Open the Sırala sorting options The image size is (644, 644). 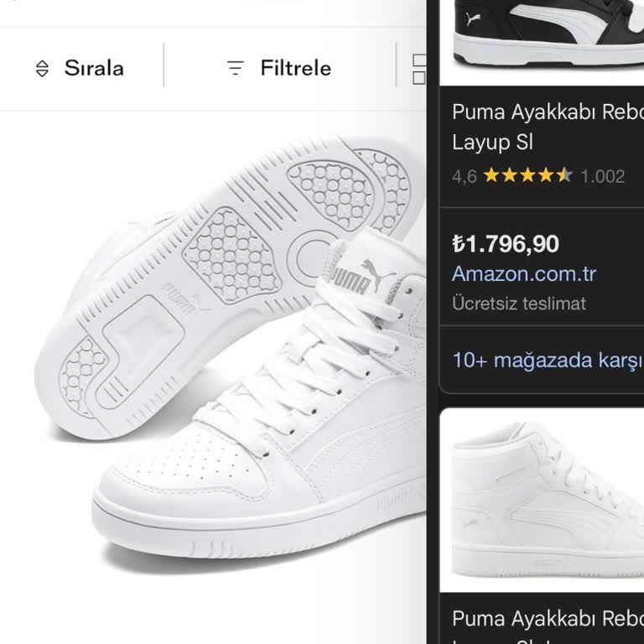93,69
